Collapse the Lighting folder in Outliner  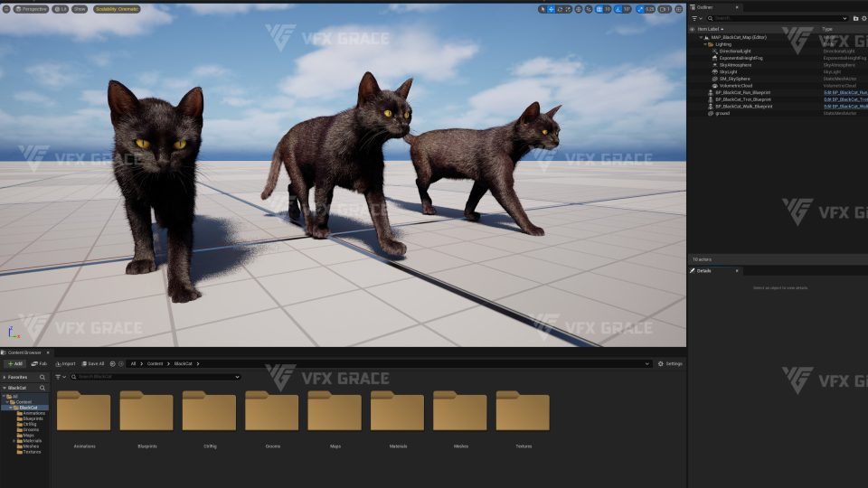coord(707,44)
